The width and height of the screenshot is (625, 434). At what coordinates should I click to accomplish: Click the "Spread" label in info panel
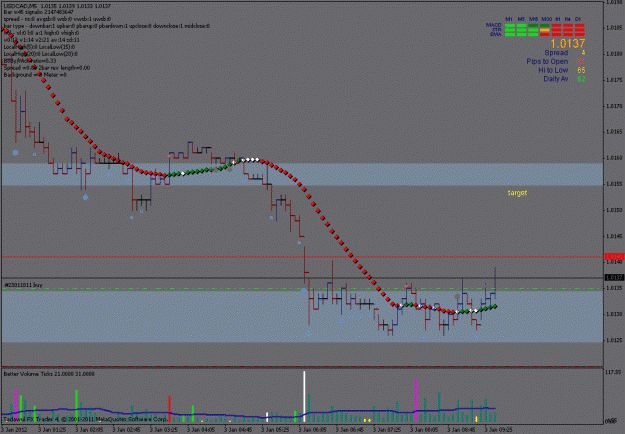coord(556,53)
